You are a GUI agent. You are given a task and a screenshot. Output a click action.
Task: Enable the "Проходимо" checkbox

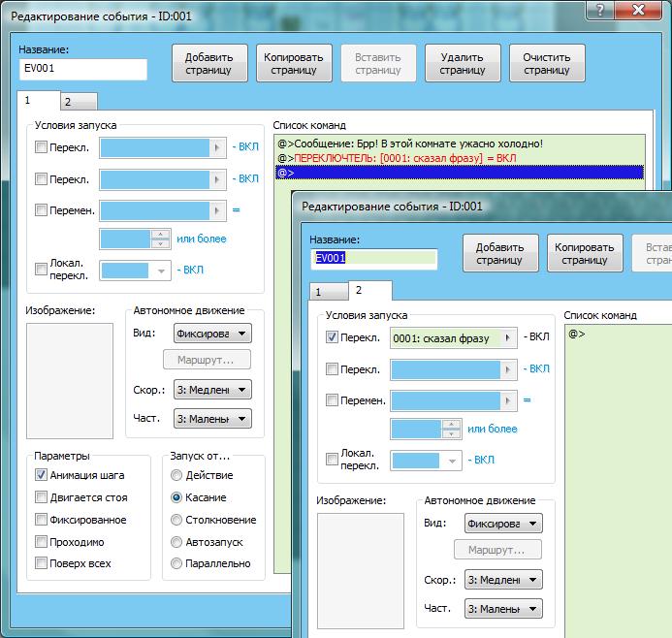(x=41, y=541)
